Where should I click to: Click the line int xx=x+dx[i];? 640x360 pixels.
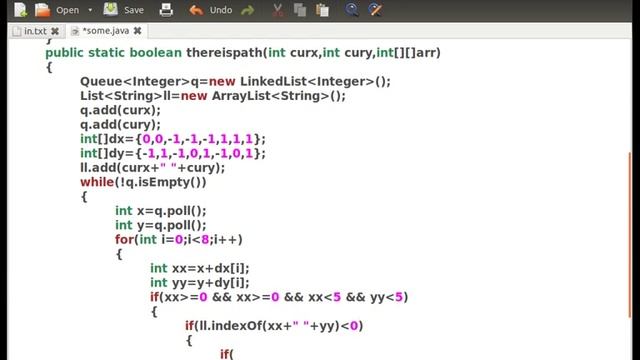point(200,268)
